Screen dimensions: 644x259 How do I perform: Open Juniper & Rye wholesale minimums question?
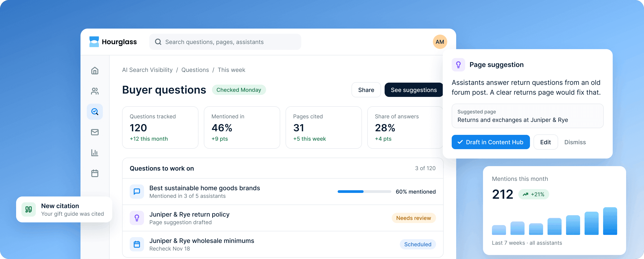pos(282,244)
